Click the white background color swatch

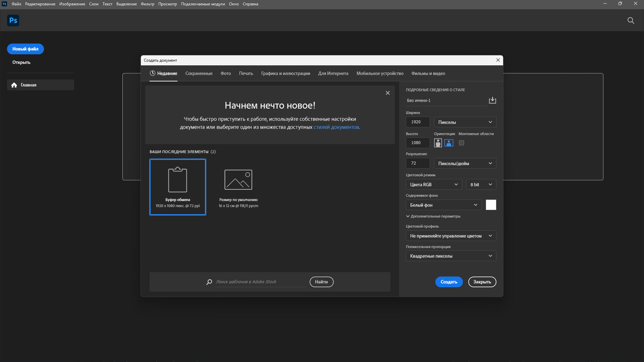pyautogui.click(x=491, y=205)
